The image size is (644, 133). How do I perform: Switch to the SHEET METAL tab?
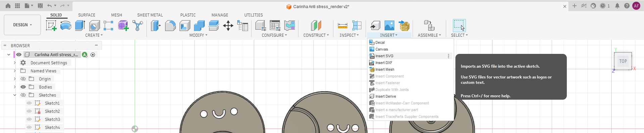pyautogui.click(x=150, y=15)
